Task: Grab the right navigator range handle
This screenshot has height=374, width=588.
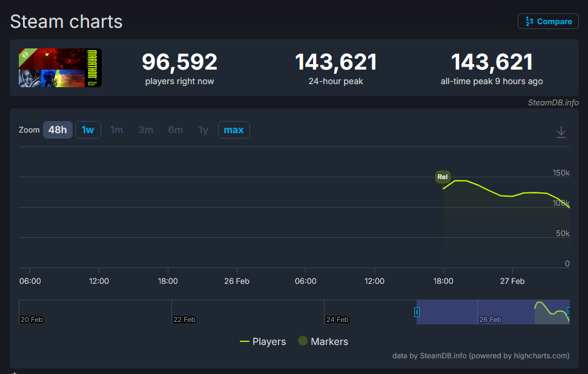Action: (x=569, y=312)
